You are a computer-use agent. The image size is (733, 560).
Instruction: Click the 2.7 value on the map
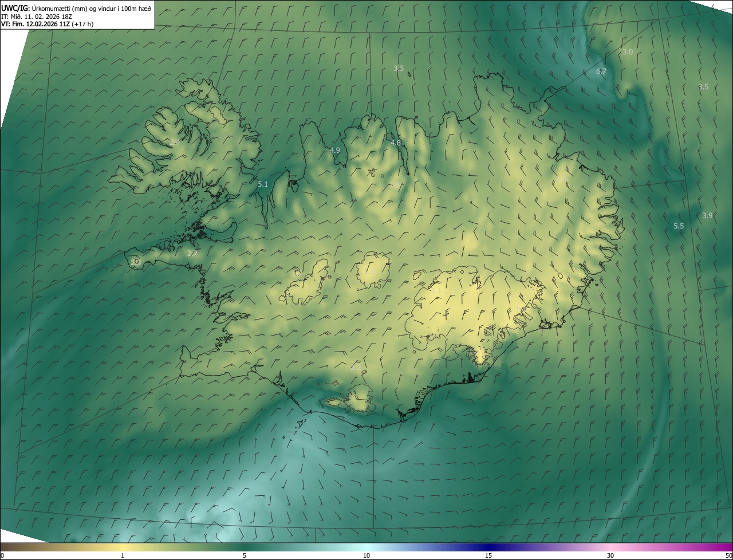pyautogui.click(x=192, y=253)
